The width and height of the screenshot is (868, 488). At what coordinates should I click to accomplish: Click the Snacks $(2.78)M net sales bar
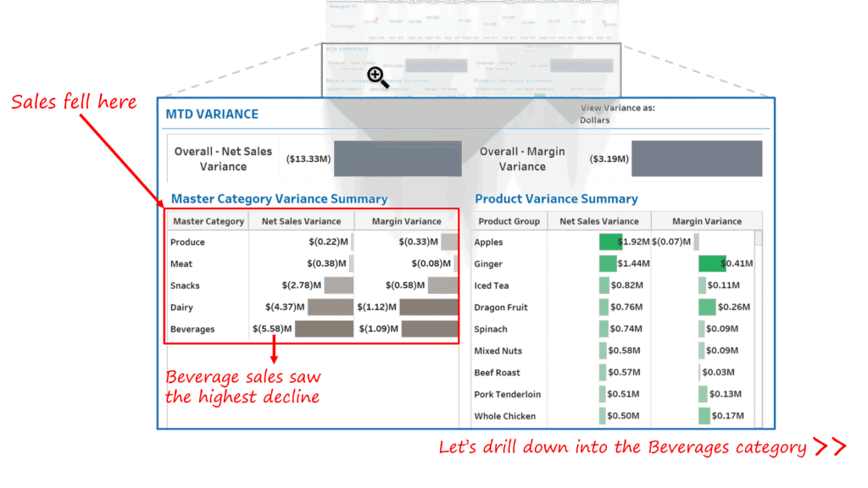pos(339,286)
